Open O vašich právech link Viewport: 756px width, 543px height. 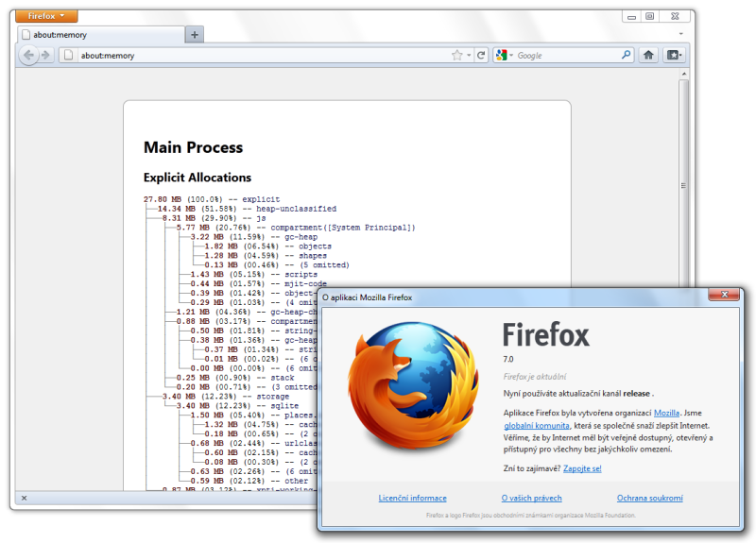click(x=531, y=498)
